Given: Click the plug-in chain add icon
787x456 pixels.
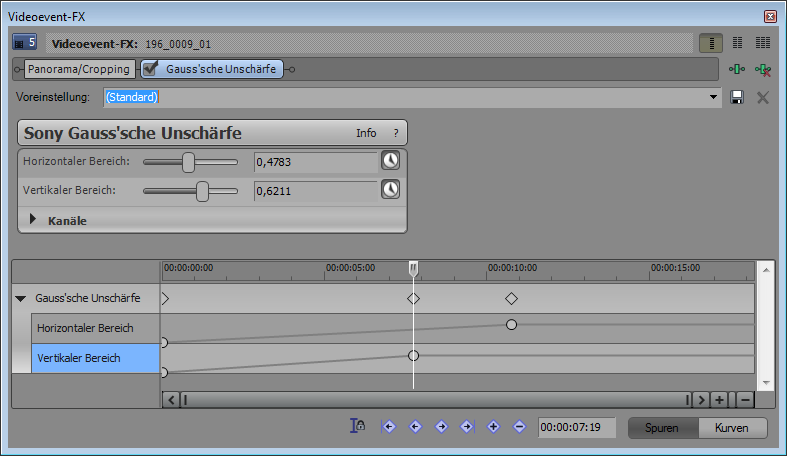Looking at the screenshot, I should coord(737,70).
